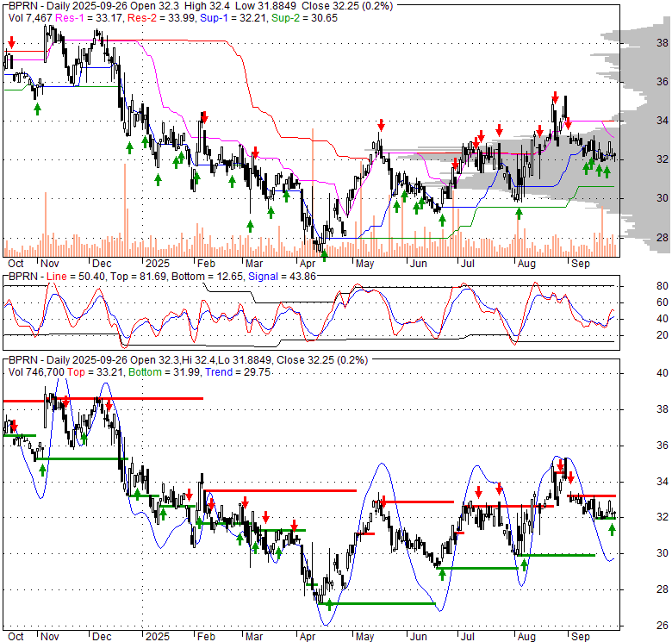Select the Trend = 29.75 label
This screenshot has width=672, height=642.
[238, 372]
